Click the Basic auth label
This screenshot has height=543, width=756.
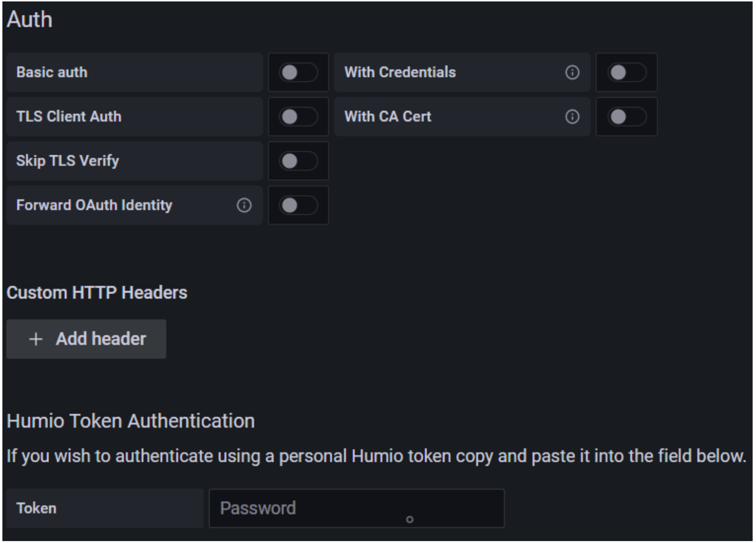tap(52, 73)
